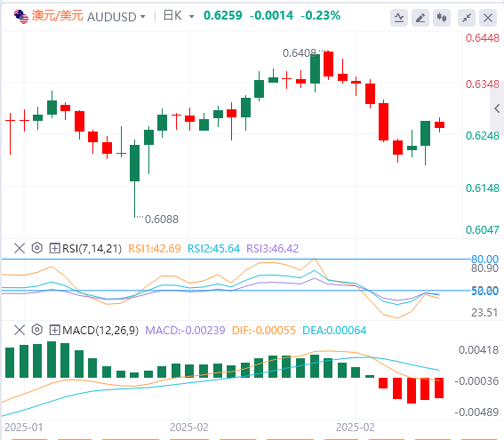Image resolution: width=504 pixels, height=440 pixels.
Task: Switch chart type with candlestick icon
Action: coord(441,18)
